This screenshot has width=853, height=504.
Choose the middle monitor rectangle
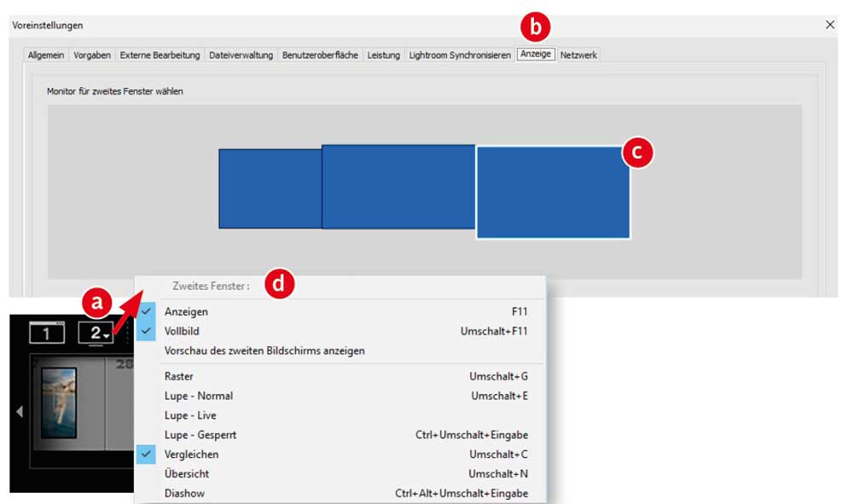tap(398, 187)
